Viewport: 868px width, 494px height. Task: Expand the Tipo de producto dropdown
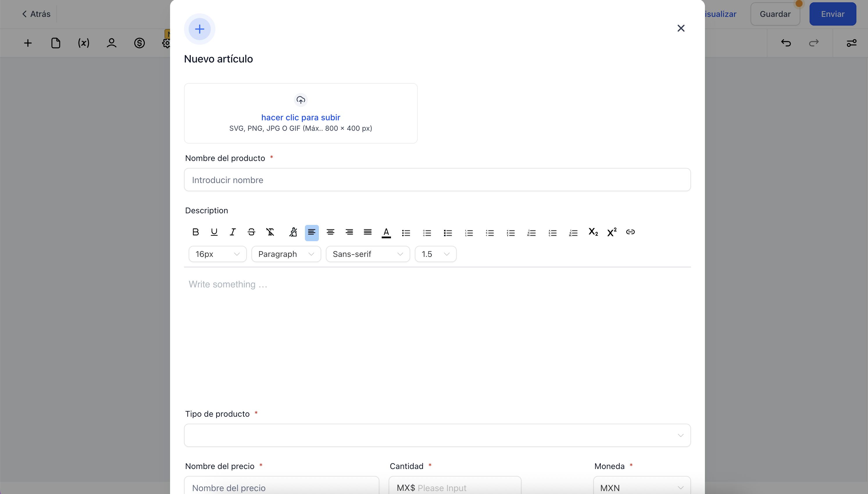coord(437,435)
